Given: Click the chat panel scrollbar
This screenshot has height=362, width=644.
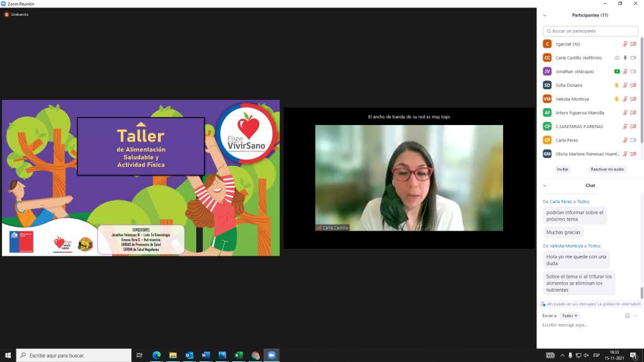Looking at the screenshot, I should tap(641, 293).
